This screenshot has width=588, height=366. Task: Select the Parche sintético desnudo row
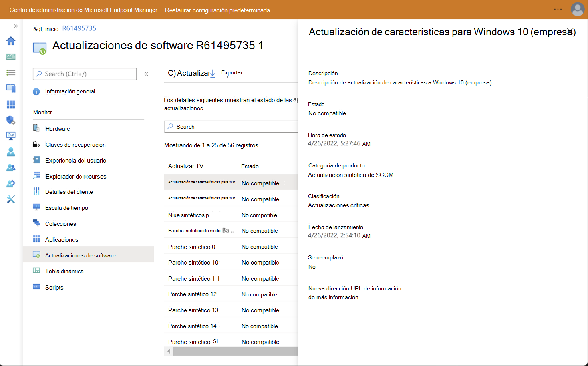(231, 231)
